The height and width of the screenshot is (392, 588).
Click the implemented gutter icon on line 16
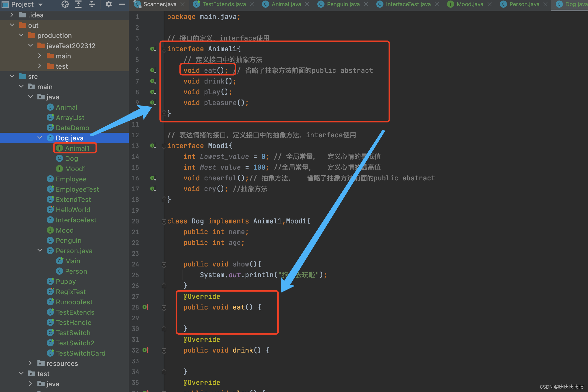tap(153, 178)
